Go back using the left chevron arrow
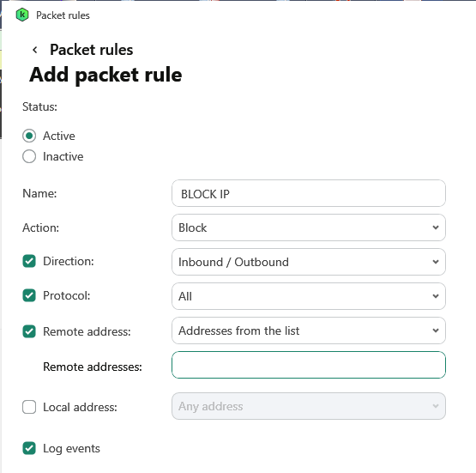 35,50
